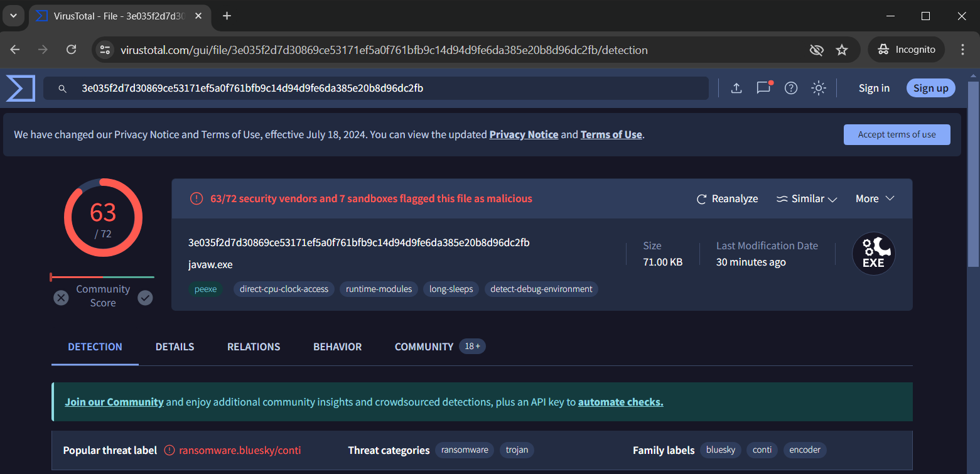
Task: Click the search magnifier icon
Action: (62, 89)
